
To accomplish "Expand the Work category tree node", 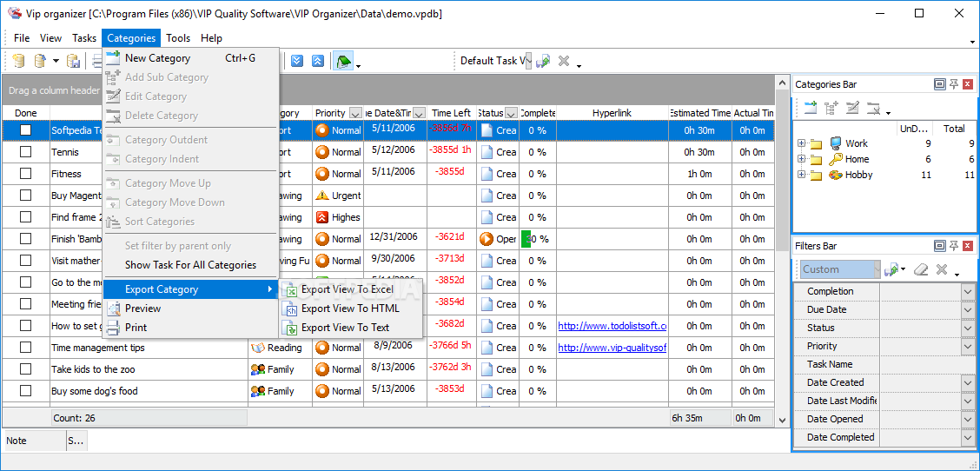I will (802, 143).
